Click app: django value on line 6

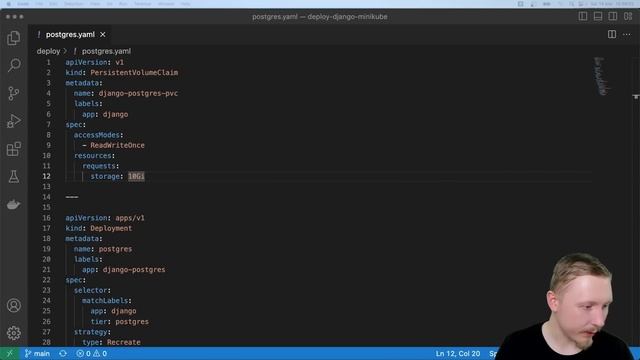click(115, 114)
